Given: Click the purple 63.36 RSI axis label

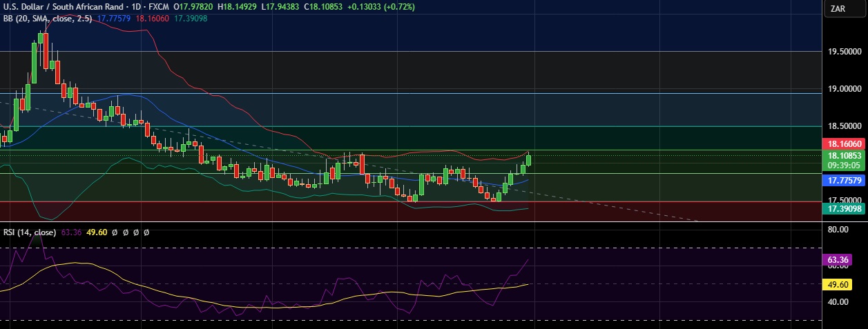Looking at the screenshot, I should coord(838,260).
